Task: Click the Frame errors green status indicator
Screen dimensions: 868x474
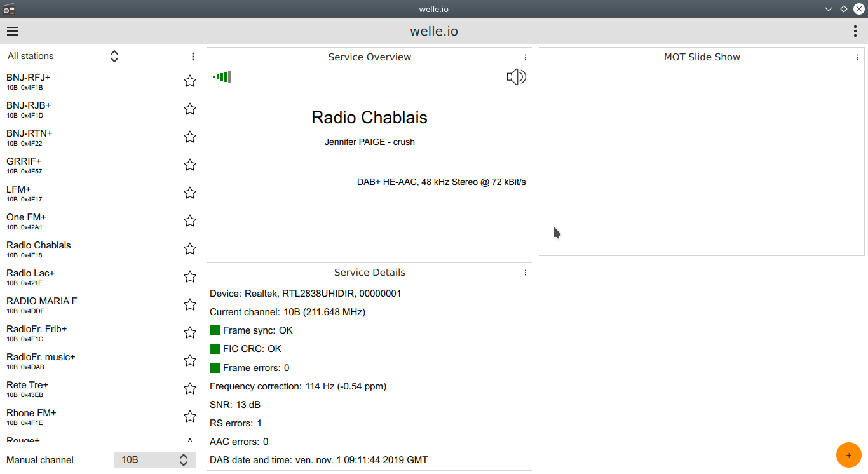Action: pyautogui.click(x=215, y=368)
